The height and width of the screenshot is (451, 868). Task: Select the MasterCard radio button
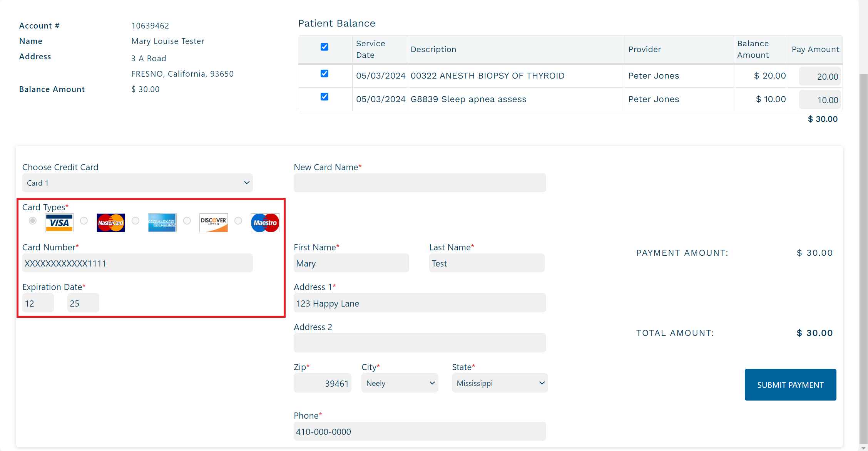(x=84, y=221)
